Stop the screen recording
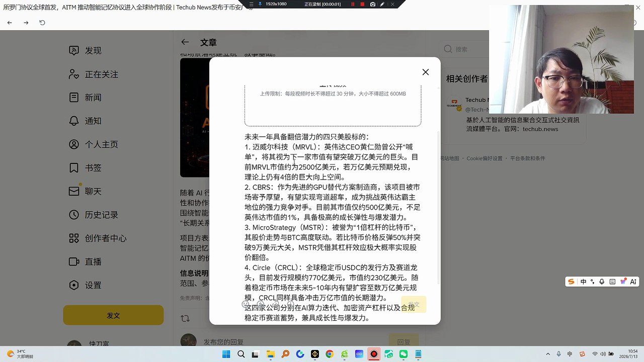 click(362, 4)
